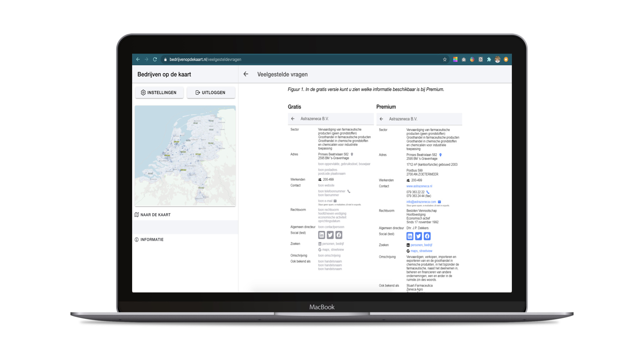The image size is (644, 362).
Task: Open the Netherlands map thumbnail
Action: (x=185, y=156)
